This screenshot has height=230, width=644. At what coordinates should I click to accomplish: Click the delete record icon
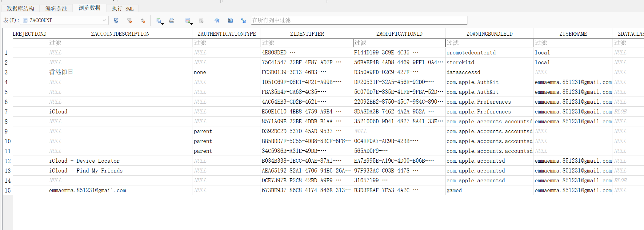201,20
